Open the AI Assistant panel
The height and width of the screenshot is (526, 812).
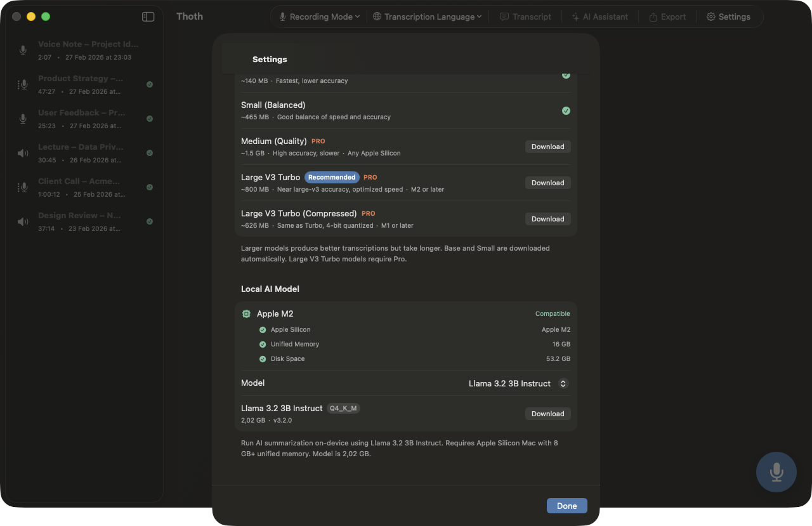pos(599,16)
